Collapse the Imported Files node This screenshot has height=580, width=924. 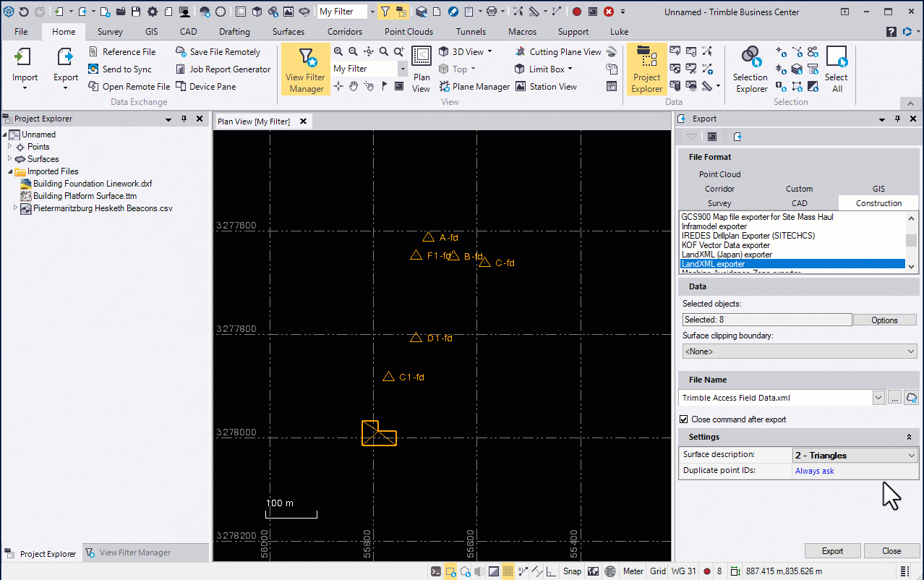pyautogui.click(x=10, y=171)
